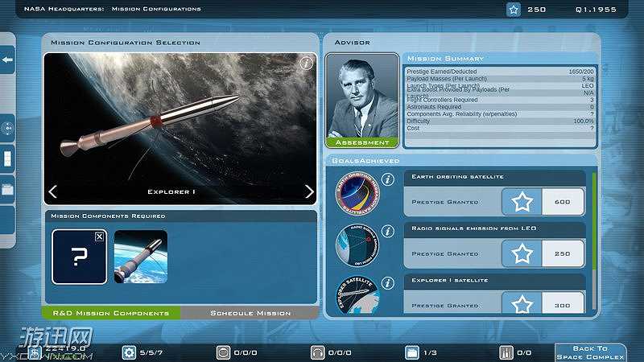Click the Explorer I Satellite mission badge

pyautogui.click(x=357, y=295)
